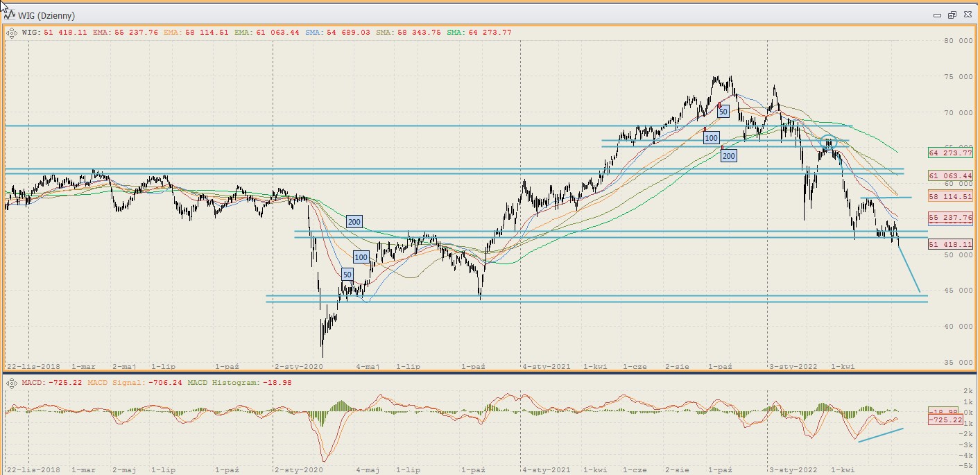Select the MACD Signal legend label
This screenshot has width=980, height=475.
(x=127, y=382)
